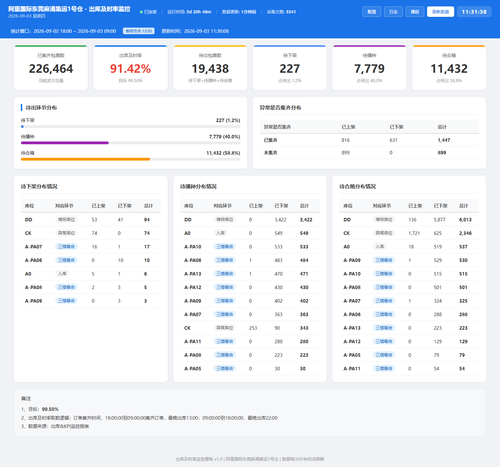The width and height of the screenshot is (500, 467).
Task: Click the A-PA08 row total 501
Action: 463,287
